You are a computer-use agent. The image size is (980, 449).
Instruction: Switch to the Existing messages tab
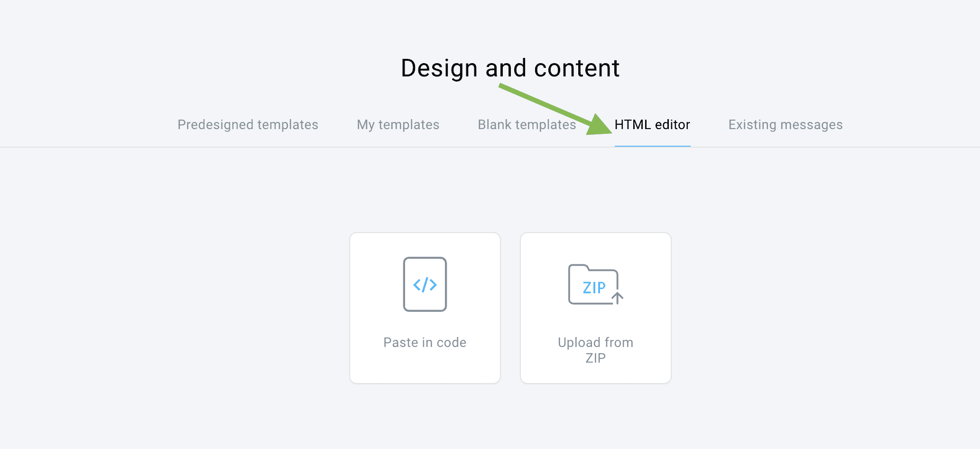785,125
